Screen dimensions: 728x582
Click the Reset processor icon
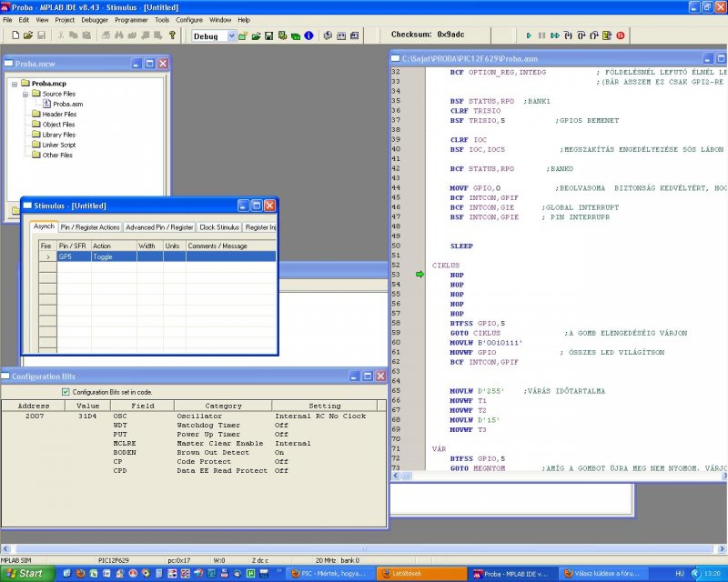pos(607,35)
